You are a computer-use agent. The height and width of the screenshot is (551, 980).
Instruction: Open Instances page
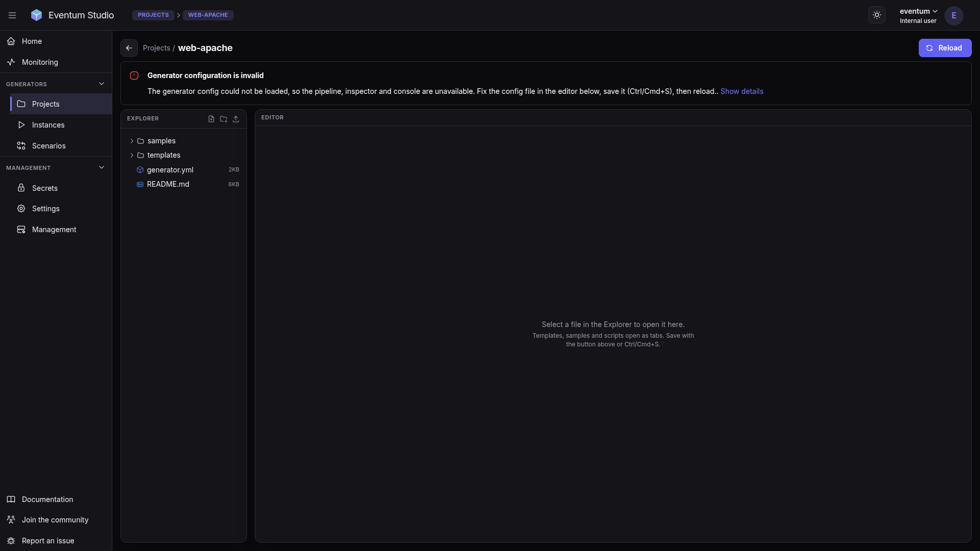click(61, 125)
